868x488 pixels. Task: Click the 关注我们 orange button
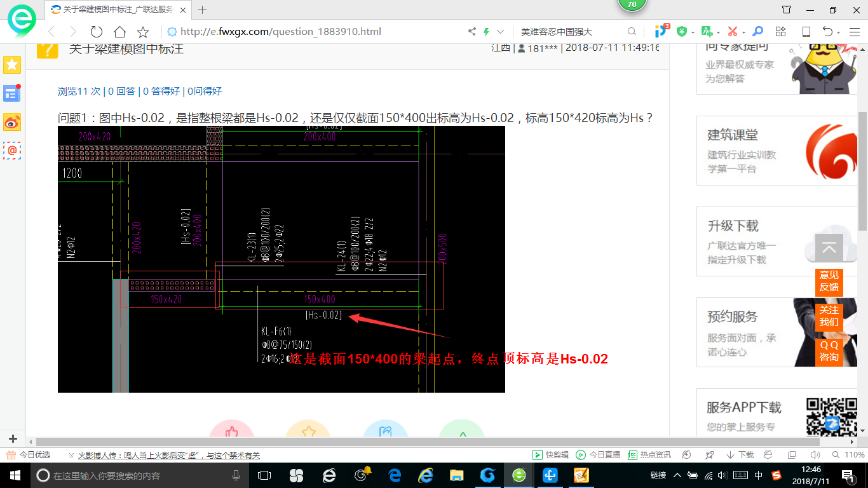click(x=829, y=316)
